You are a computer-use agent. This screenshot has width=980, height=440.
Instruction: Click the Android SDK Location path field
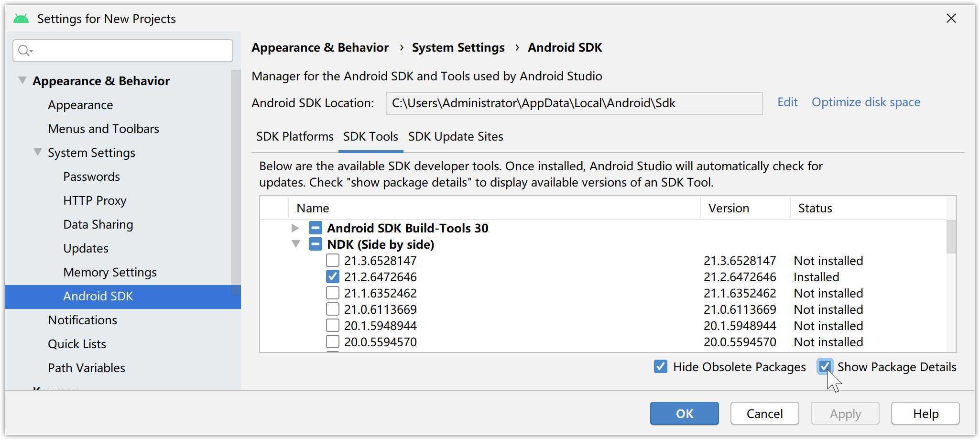(x=574, y=103)
